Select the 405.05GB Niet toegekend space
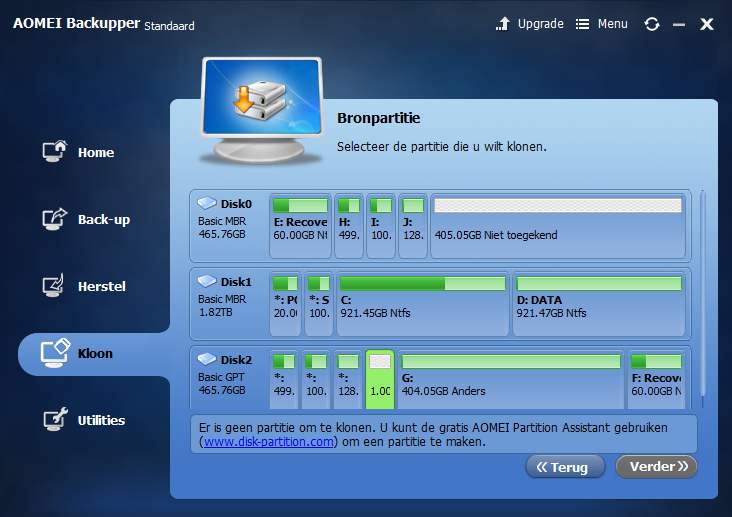732x517 pixels. [x=558, y=226]
